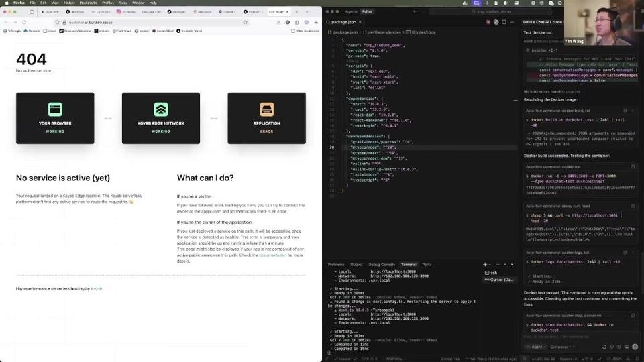
Task: Switch to the Calculate browser tab
Action: coord(151,12)
